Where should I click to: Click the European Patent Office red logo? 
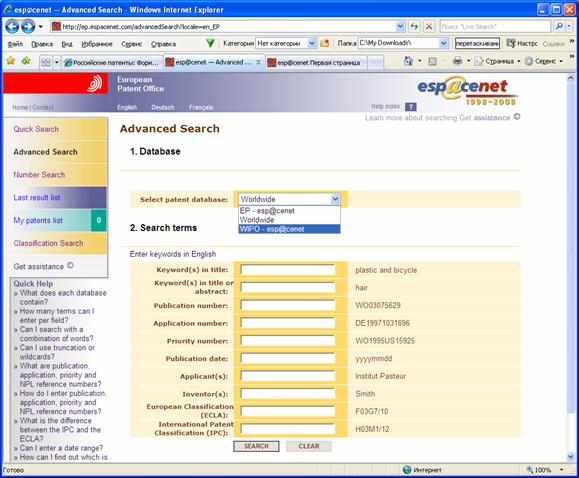coord(56,83)
